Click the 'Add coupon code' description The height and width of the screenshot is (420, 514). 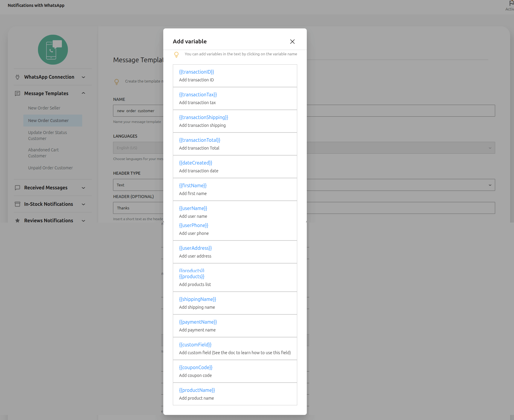[195, 375]
